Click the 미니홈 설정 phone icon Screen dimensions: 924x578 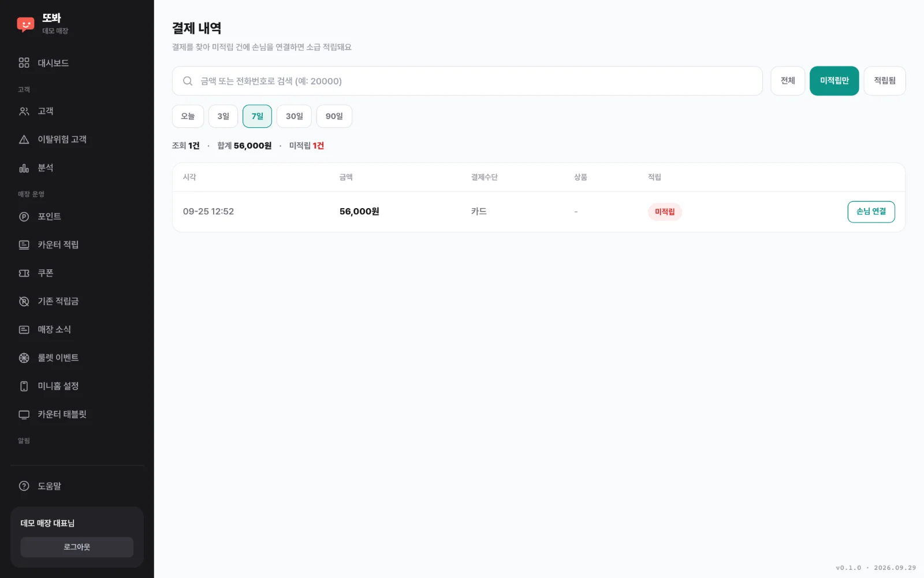coord(24,386)
